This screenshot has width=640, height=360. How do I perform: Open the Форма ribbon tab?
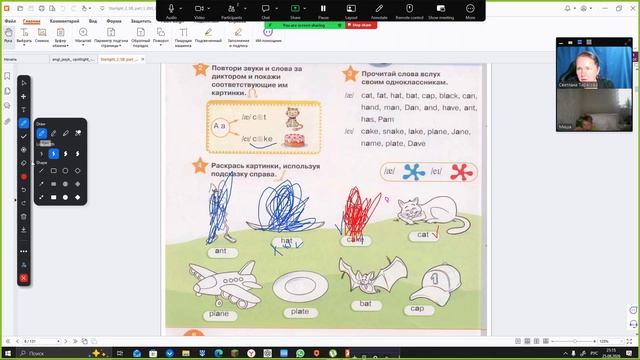pos(114,21)
